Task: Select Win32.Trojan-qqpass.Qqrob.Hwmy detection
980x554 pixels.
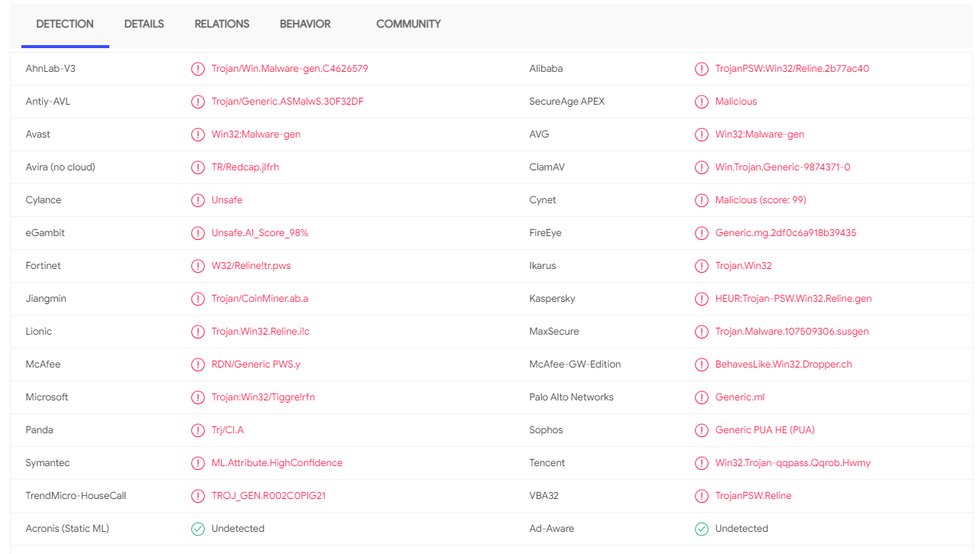Action: click(793, 463)
